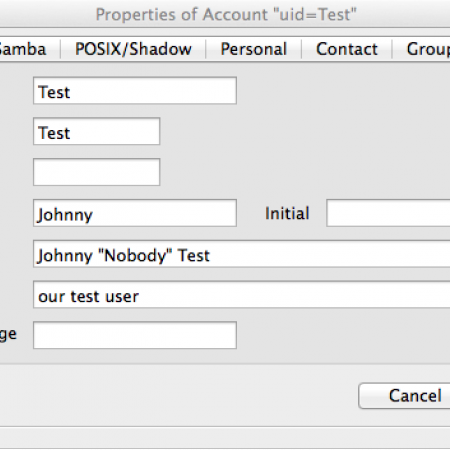Click the empty gray area right of the top Test field
The width and height of the screenshot is (450, 450).
pyautogui.click(x=343, y=91)
